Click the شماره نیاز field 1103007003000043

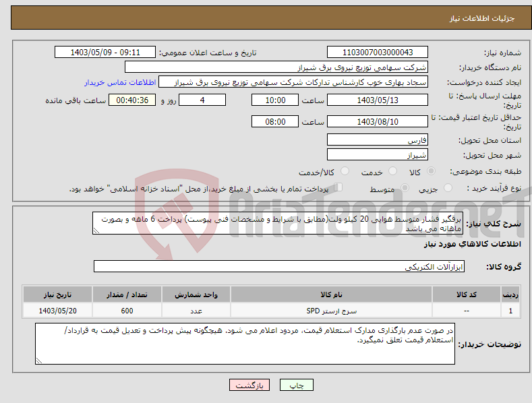tap(378, 53)
